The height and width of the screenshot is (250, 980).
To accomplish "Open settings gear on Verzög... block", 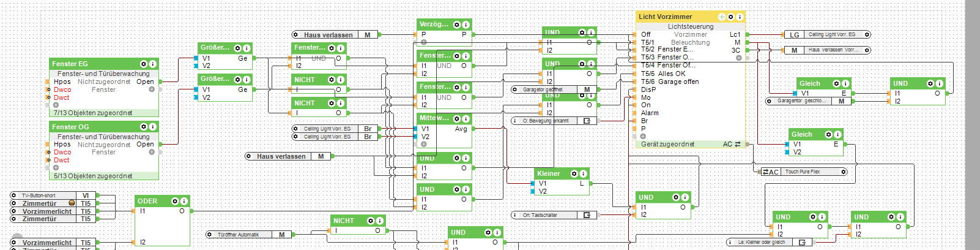I will 456,25.
